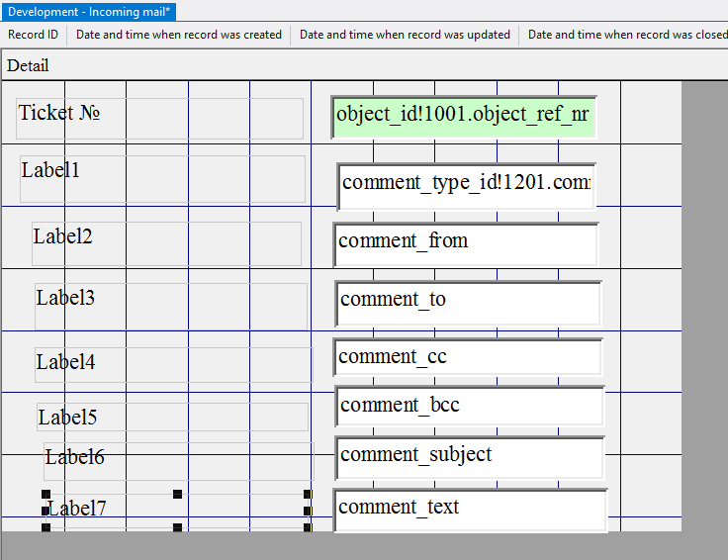Select the 'record was updated' column header

click(405, 35)
